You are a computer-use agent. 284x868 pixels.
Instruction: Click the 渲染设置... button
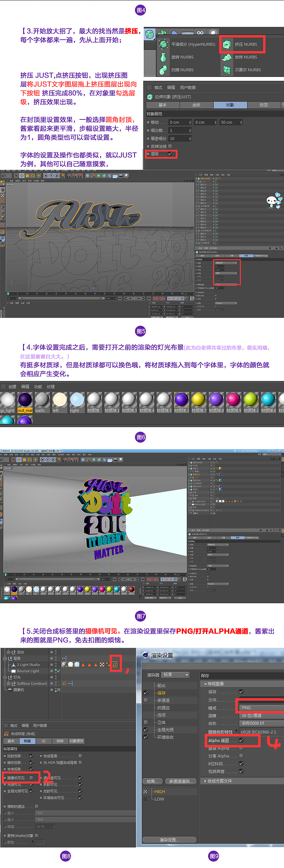point(169,840)
